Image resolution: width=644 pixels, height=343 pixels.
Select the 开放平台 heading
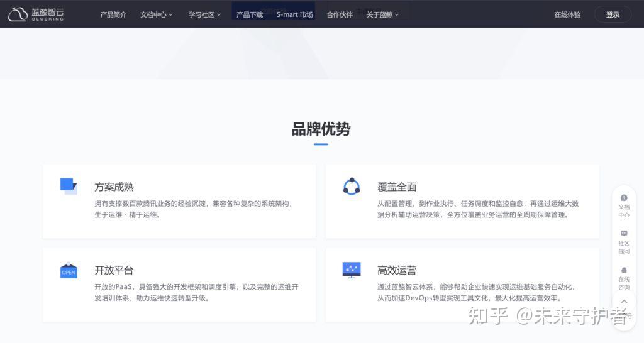click(x=114, y=270)
